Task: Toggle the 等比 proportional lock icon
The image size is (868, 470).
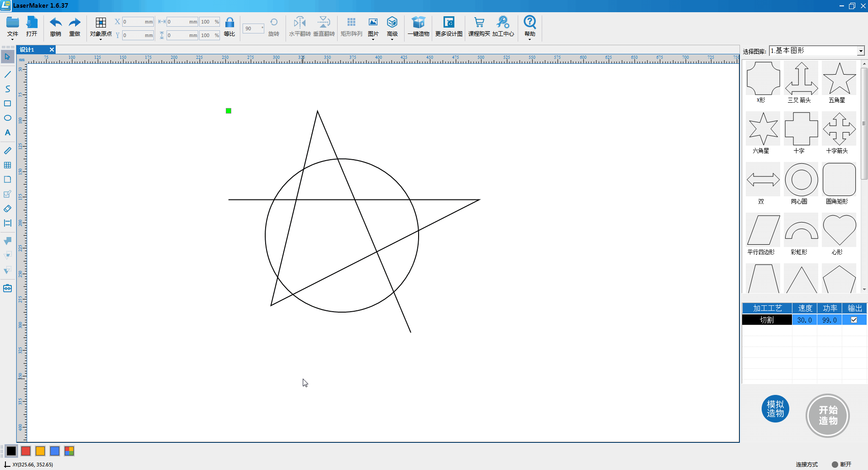Action: pyautogui.click(x=229, y=22)
